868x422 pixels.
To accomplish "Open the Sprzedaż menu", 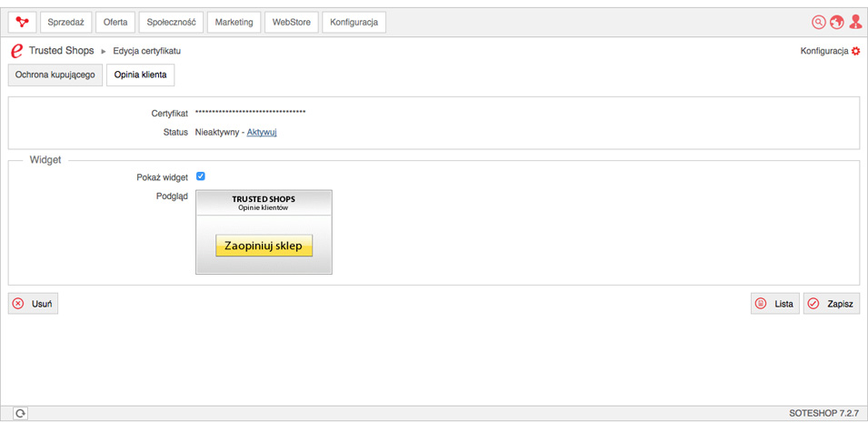I will (x=65, y=22).
